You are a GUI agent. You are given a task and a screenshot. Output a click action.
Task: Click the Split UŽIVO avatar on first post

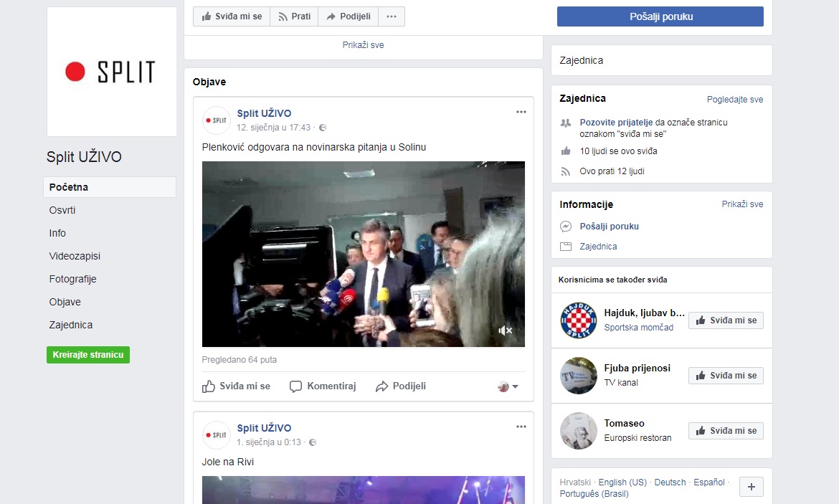tap(216, 120)
